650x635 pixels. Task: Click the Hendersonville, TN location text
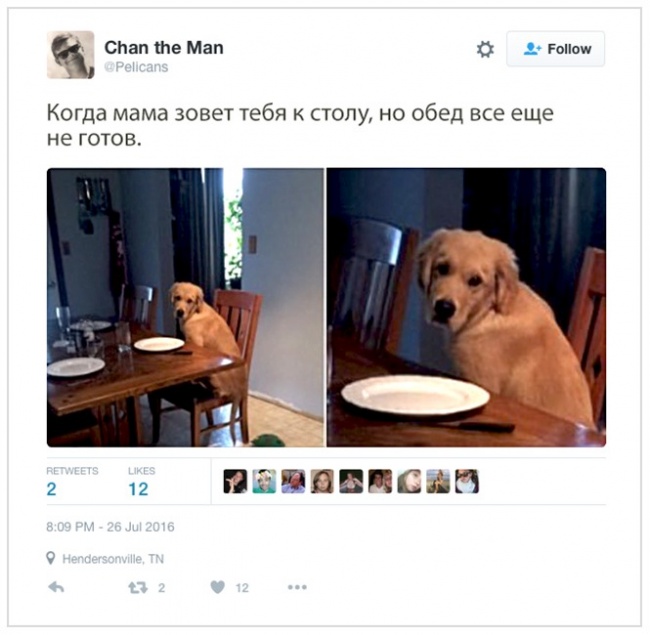point(113,559)
